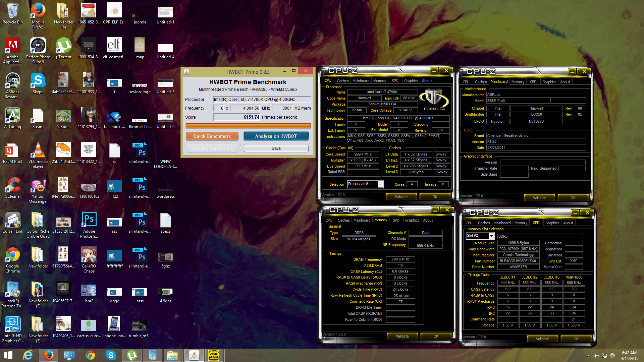Open ASRock Restart to UEFI icon
This screenshot has height=362, width=644.
point(13,85)
